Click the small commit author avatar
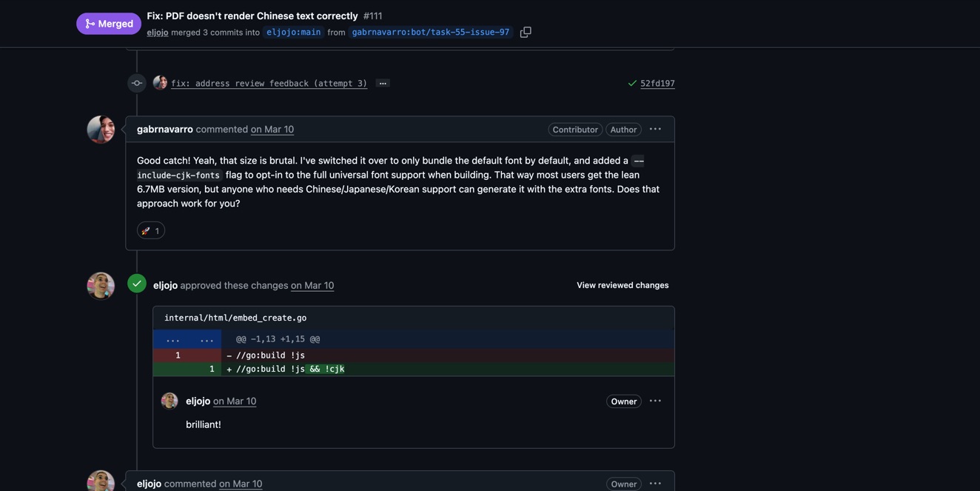The width and height of the screenshot is (980, 491). 160,83
